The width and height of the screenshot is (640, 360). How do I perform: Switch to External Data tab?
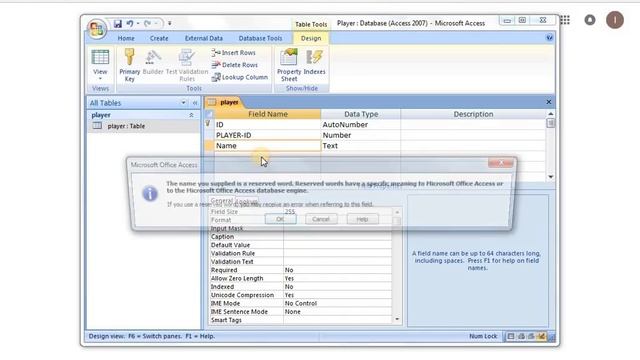click(204, 38)
